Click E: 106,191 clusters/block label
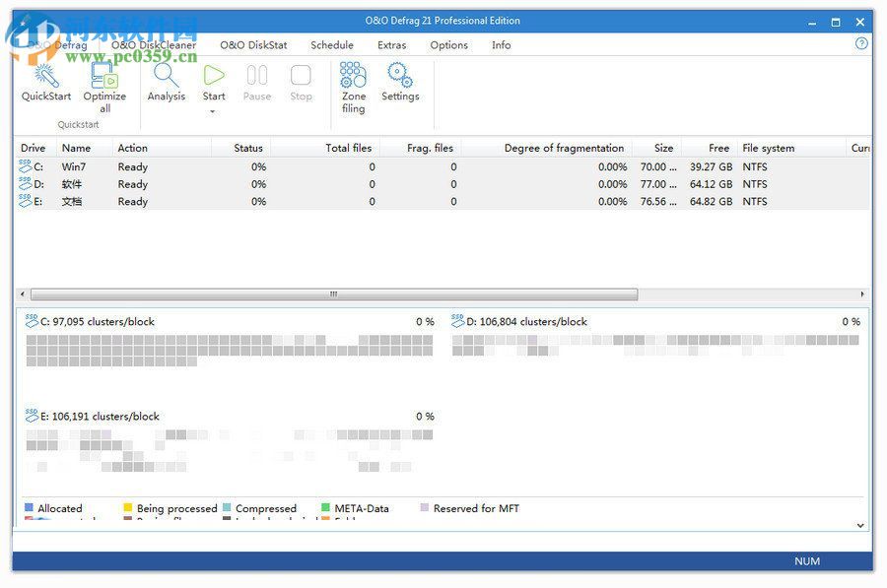The image size is (887, 588). (x=101, y=417)
